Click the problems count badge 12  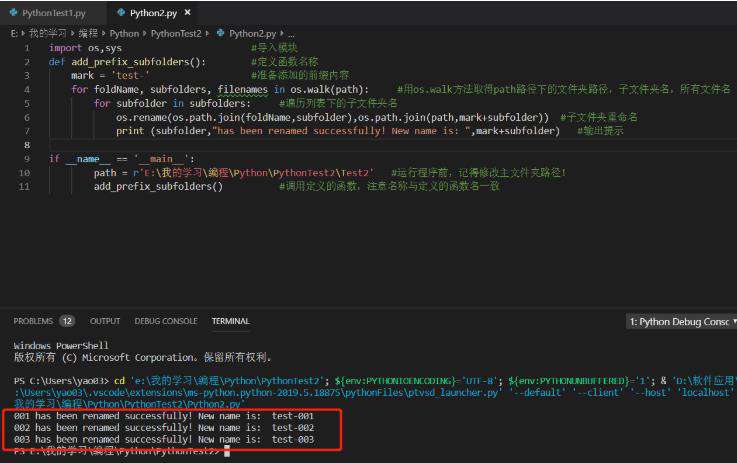tap(67, 321)
